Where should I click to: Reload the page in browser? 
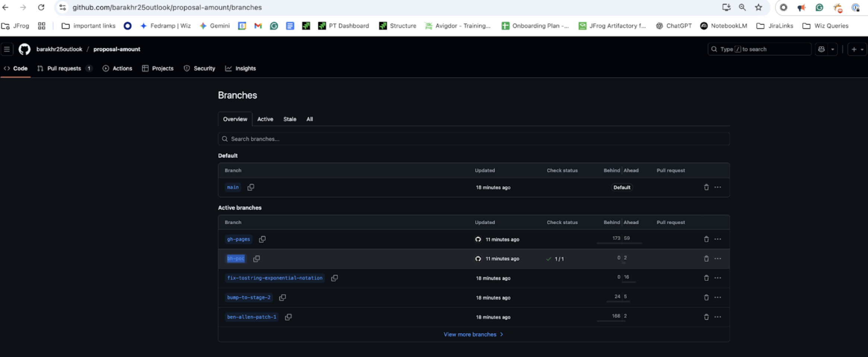pyautogui.click(x=41, y=7)
